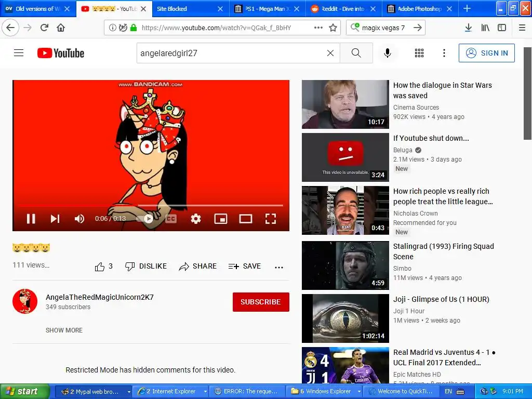The height and width of the screenshot is (399, 532).
Task: Click the DISLIKE button
Action: [x=146, y=267]
